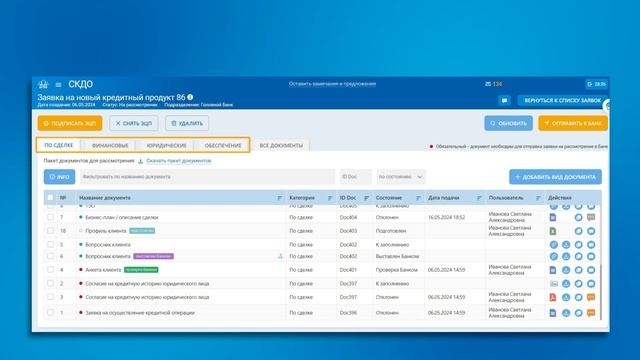Click the Снять ЭЦП button
Image resolution: width=640 pixels, height=360 pixels.
(133, 123)
